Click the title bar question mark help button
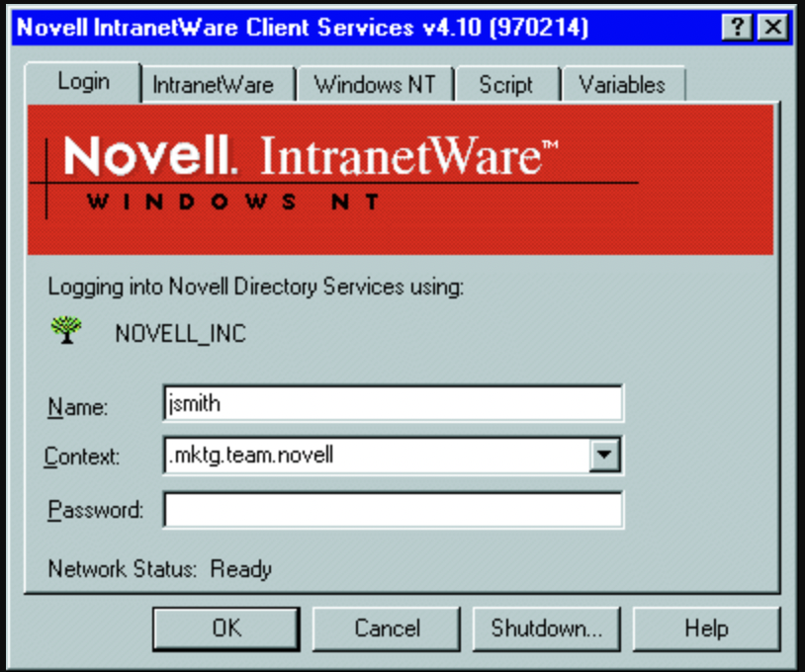The image size is (805, 672). [x=737, y=27]
